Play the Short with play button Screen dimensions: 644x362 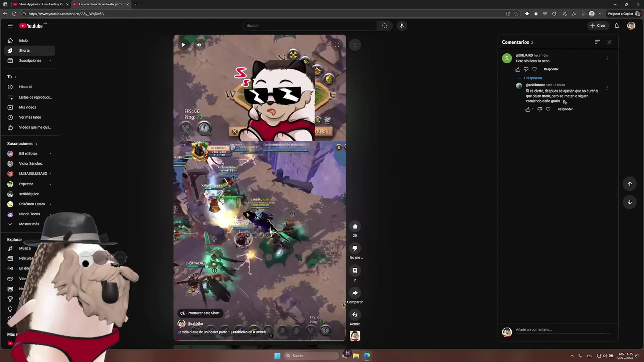pos(183,45)
